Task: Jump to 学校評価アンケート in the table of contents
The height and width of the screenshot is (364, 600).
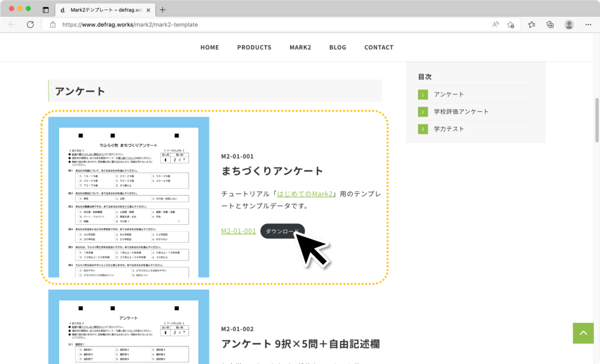Action: pos(461,112)
